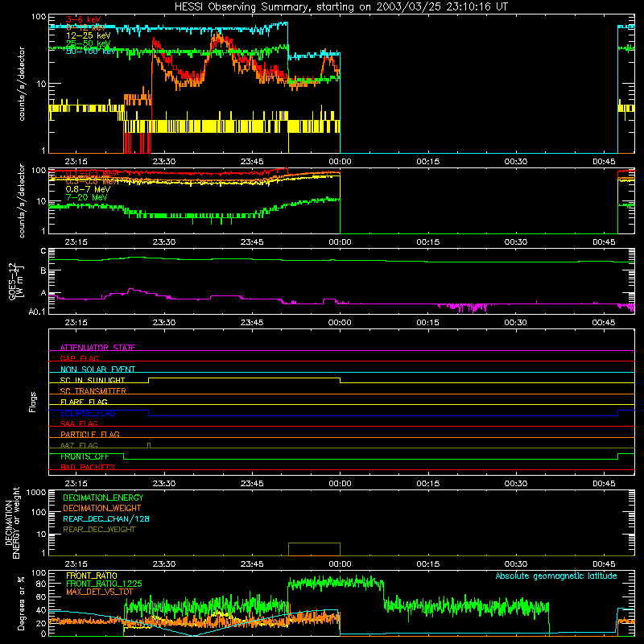Click the 00:45 tick under the decimation panel
Image resolution: width=644 pixels, height=644 pixels.
pyautogui.click(x=604, y=564)
